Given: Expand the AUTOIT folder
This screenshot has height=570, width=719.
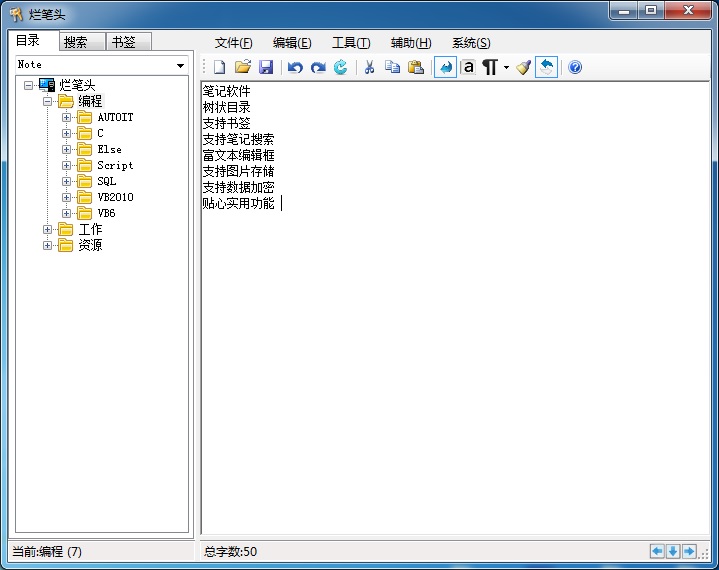Looking at the screenshot, I should (66, 117).
